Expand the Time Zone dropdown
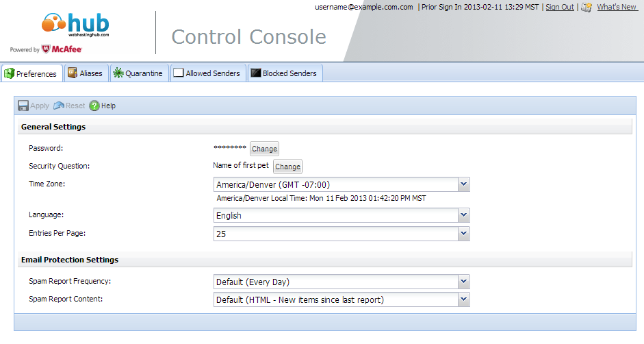 point(463,184)
